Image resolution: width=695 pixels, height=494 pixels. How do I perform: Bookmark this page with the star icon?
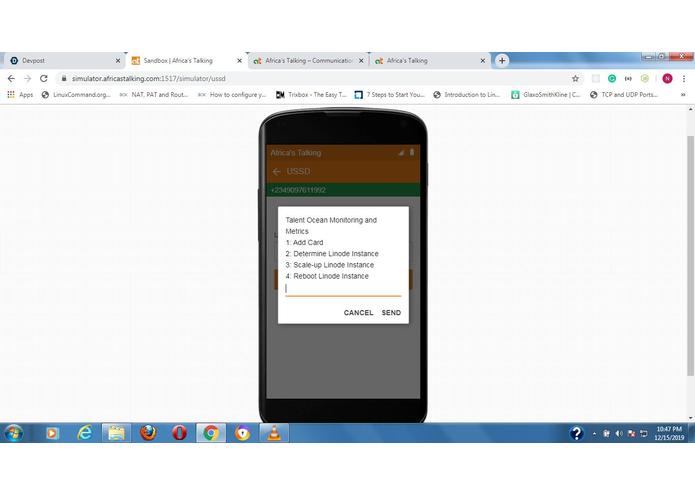[x=575, y=78]
